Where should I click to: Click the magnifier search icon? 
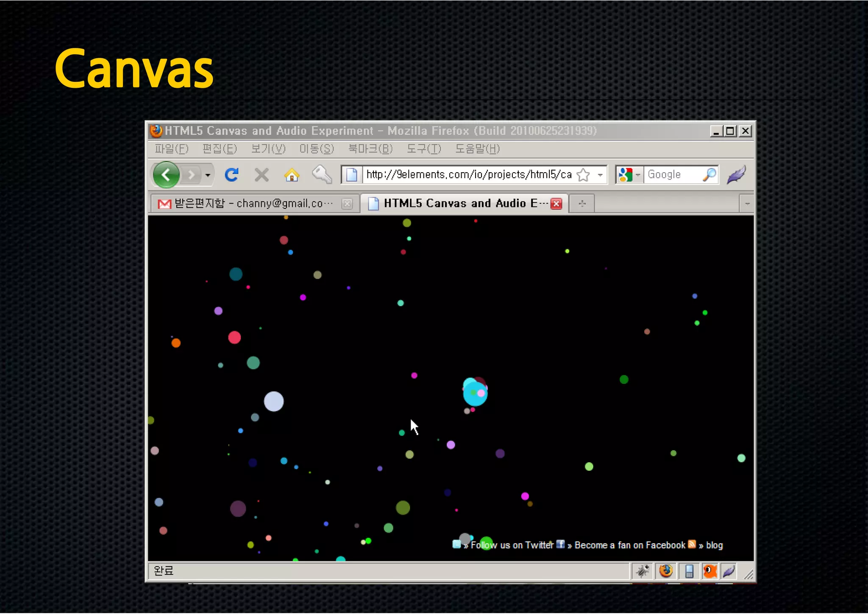tap(709, 175)
